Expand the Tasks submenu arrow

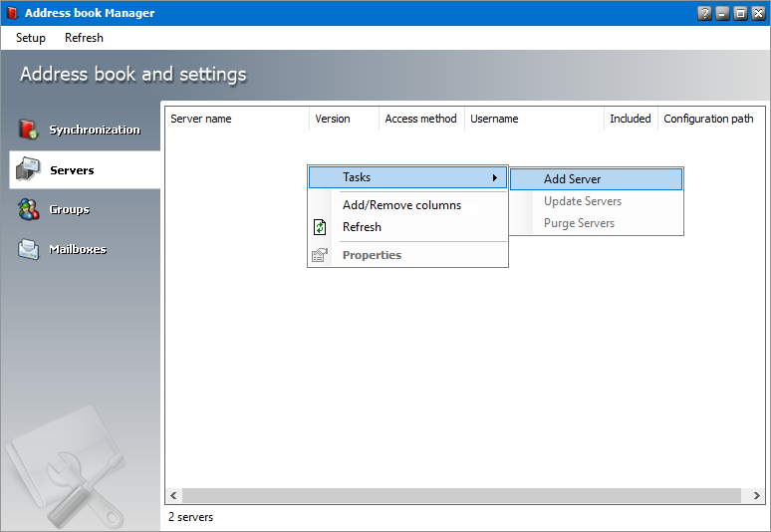click(x=494, y=177)
